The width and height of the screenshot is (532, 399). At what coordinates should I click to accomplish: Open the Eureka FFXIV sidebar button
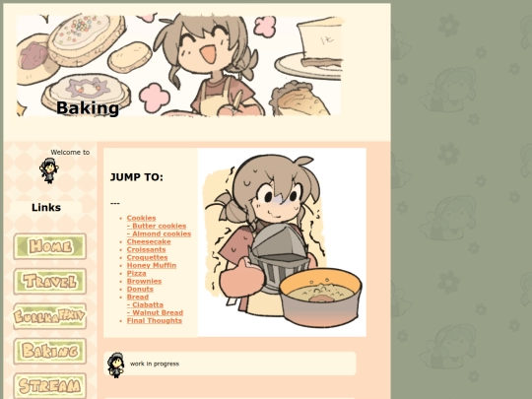50,316
